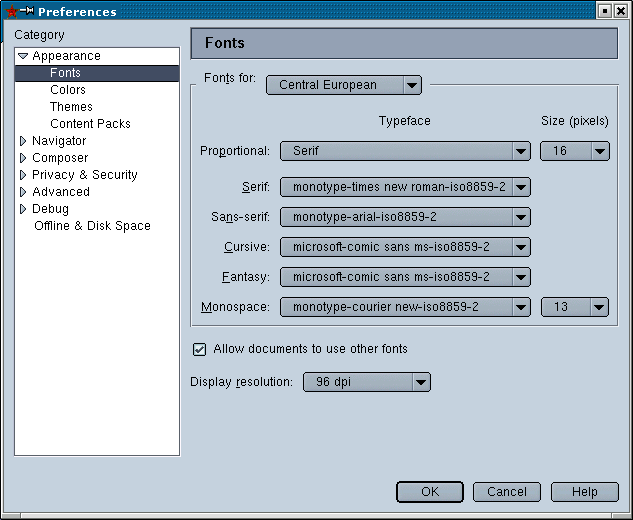Select Colors in the category tree
Image resolution: width=633 pixels, height=520 pixels.
(68, 90)
